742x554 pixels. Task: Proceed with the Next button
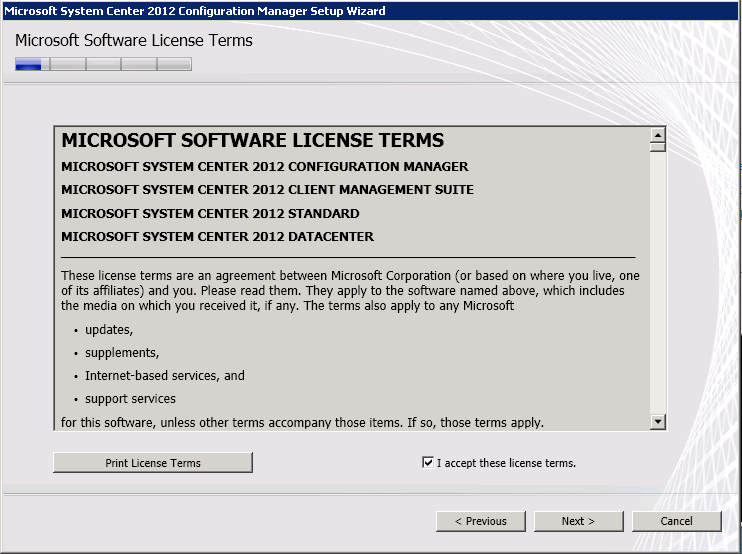[x=578, y=521]
